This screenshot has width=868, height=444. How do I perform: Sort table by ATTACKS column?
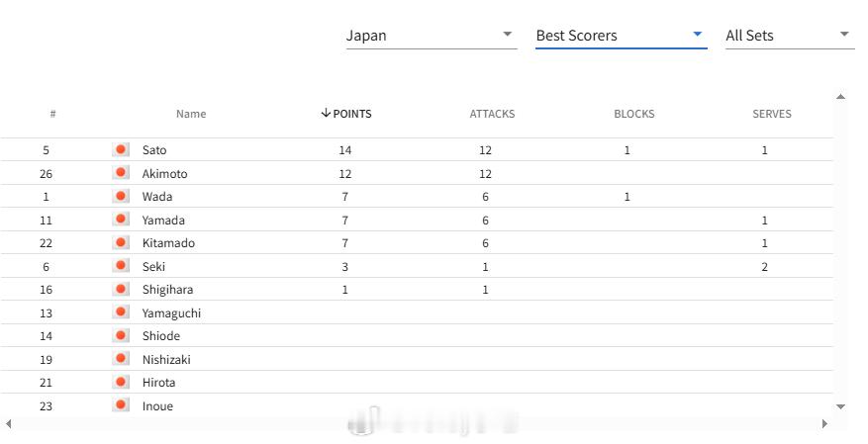(x=492, y=114)
